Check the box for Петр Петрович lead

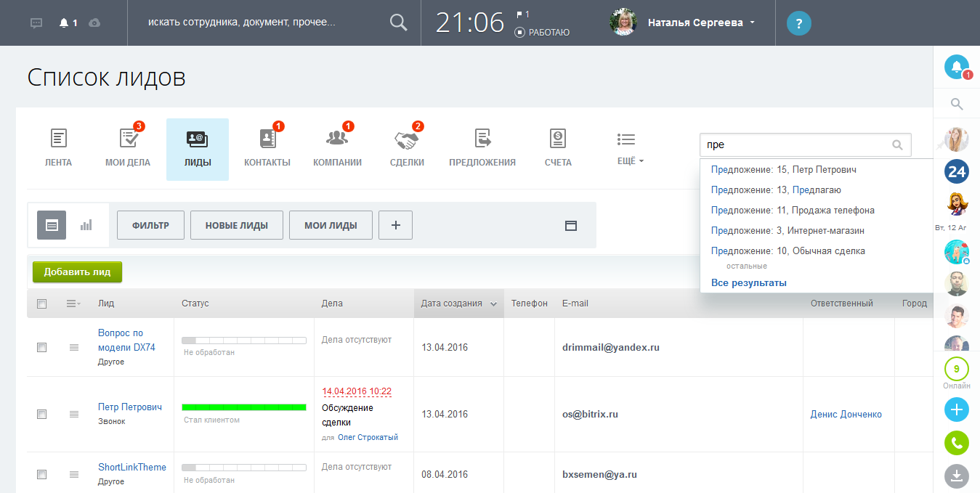(x=41, y=414)
